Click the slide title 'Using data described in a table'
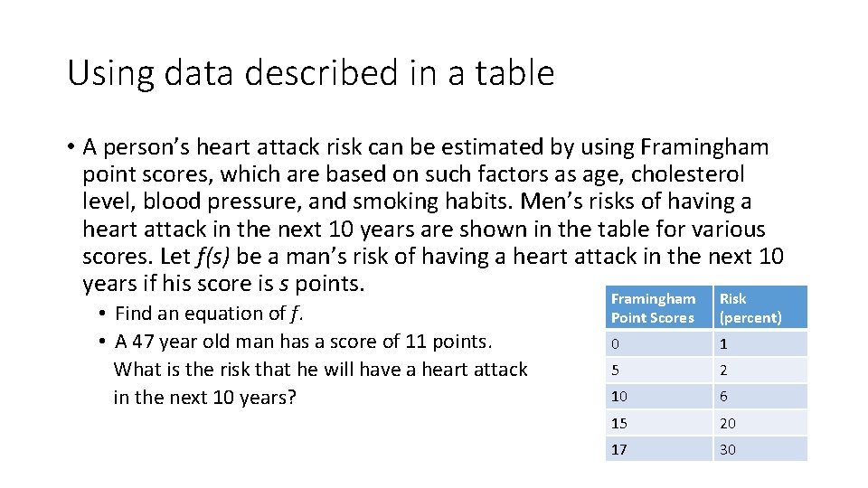 click(310, 73)
